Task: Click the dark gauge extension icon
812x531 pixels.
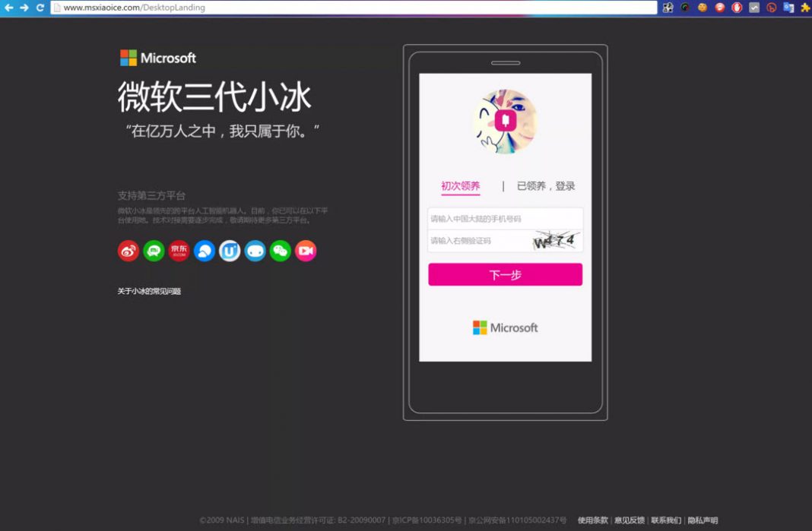Action: [685, 8]
